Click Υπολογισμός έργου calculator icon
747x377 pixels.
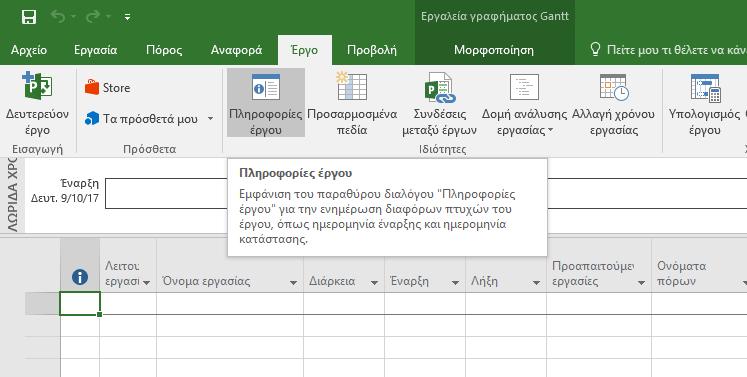pos(705,89)
